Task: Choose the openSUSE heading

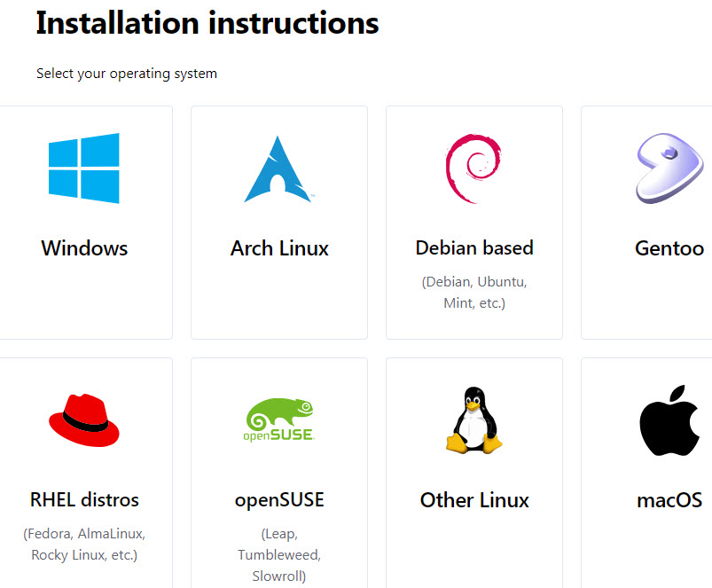Action: 279,500
